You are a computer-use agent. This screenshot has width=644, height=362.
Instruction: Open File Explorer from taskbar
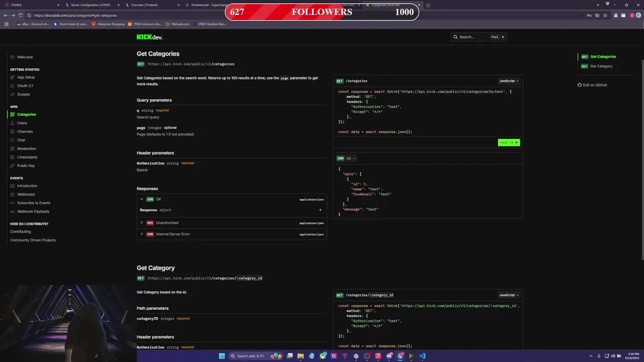point(300,356)
